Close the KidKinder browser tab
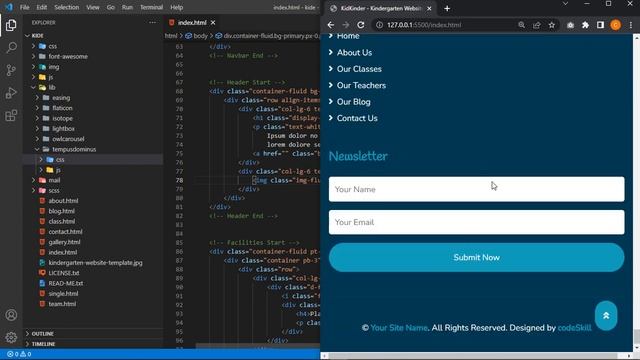This screenshot has width=640, height=360. coord(429,8)
